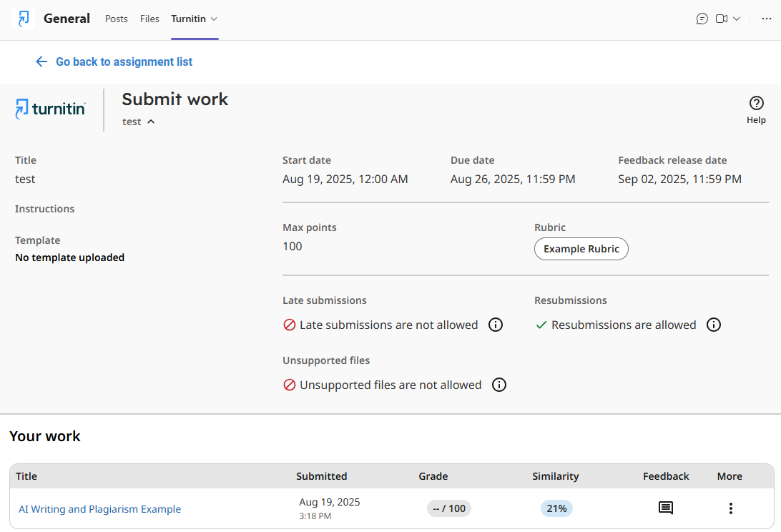The height and width of the screenshot is (532, 781).
Task: Show info about unsupported files
Action: click(x=498, y=385)
